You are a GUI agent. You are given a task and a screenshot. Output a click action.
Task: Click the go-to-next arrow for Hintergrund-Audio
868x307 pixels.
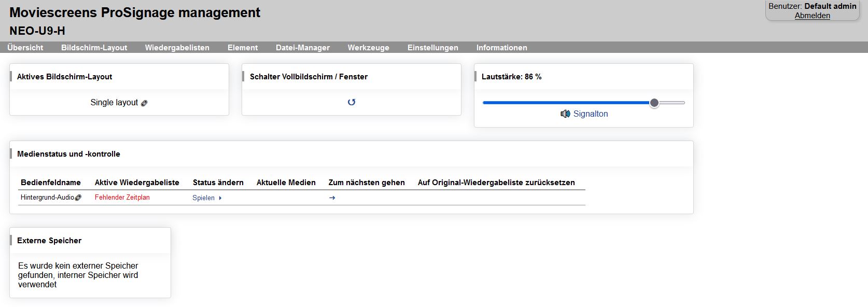[332, 198]
